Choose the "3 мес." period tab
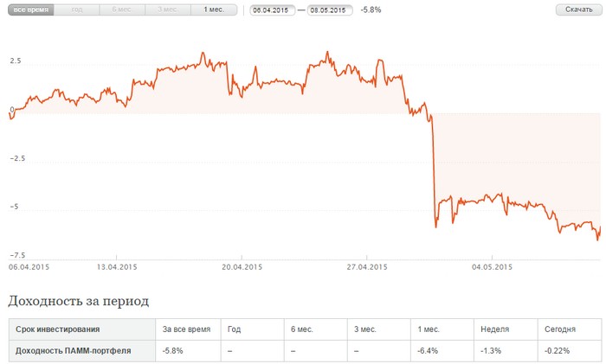Viewport: 606px width, 364px height. tap(168, 10)
